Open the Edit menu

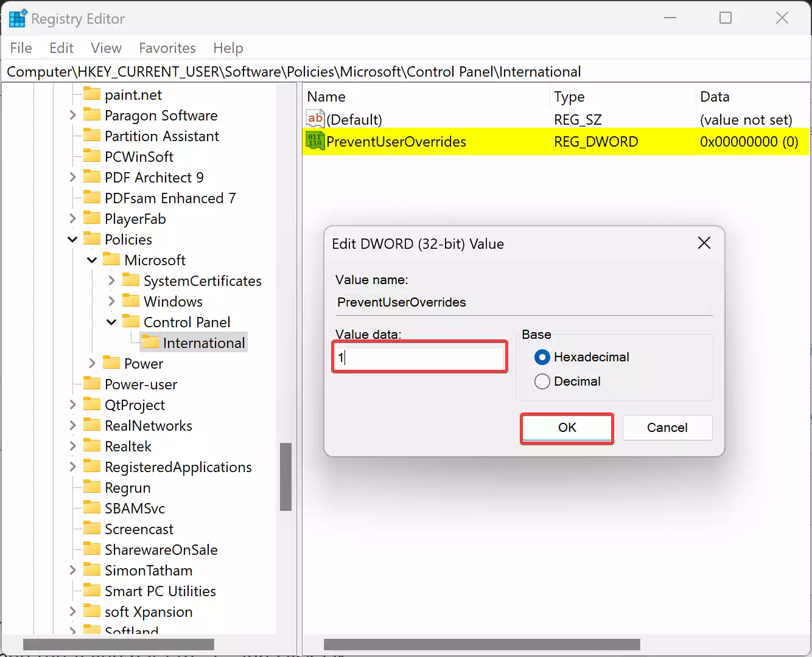click(61, 48)
